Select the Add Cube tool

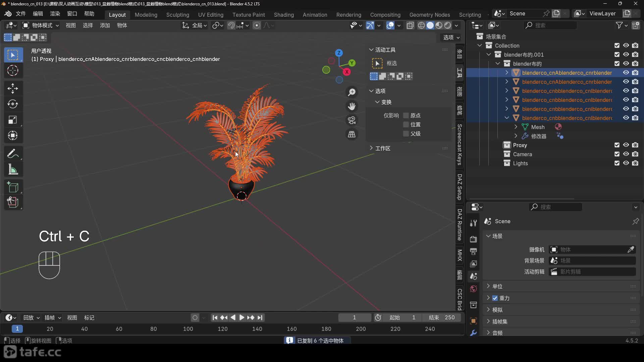13,187
